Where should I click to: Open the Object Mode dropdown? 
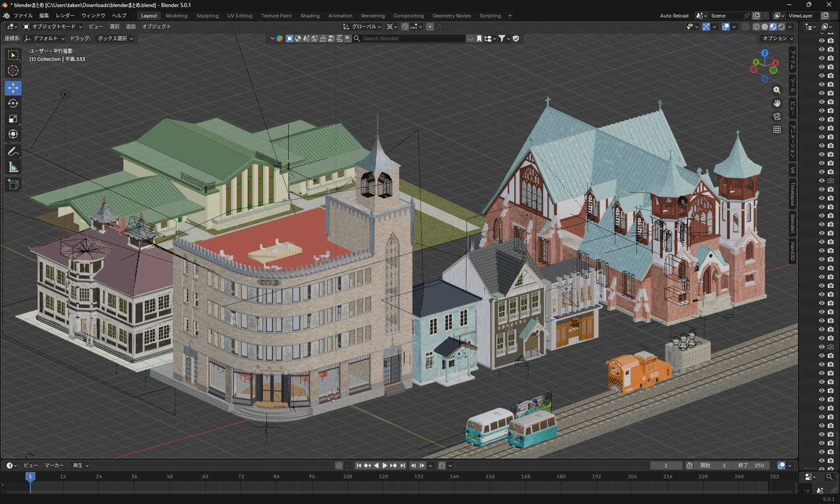[52, 27]
